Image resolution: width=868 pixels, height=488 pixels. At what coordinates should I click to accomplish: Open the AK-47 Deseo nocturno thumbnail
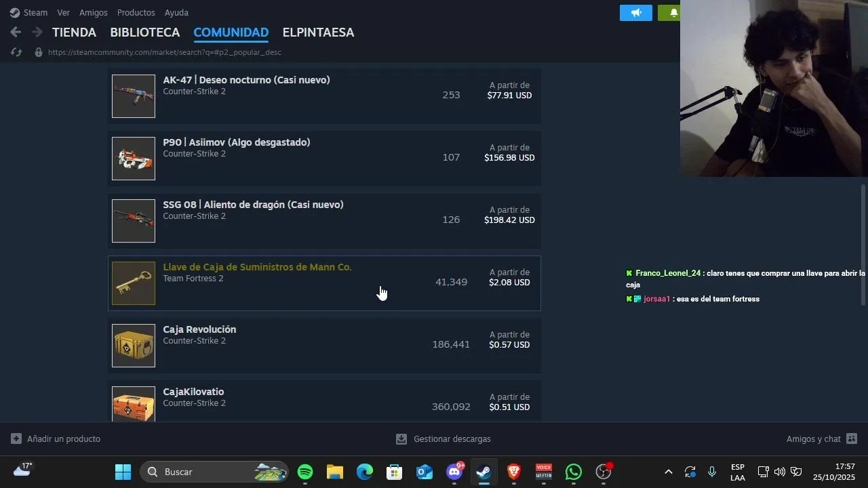[134, 96]
